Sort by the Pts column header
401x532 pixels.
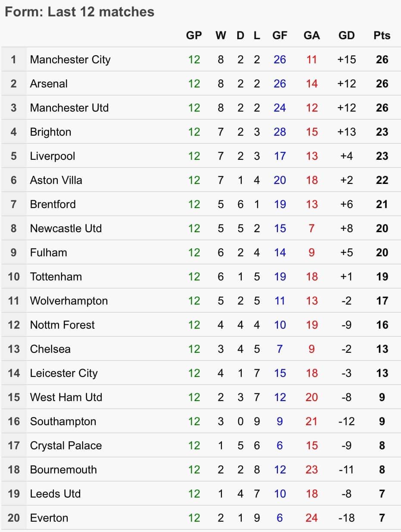pos(382,36)
